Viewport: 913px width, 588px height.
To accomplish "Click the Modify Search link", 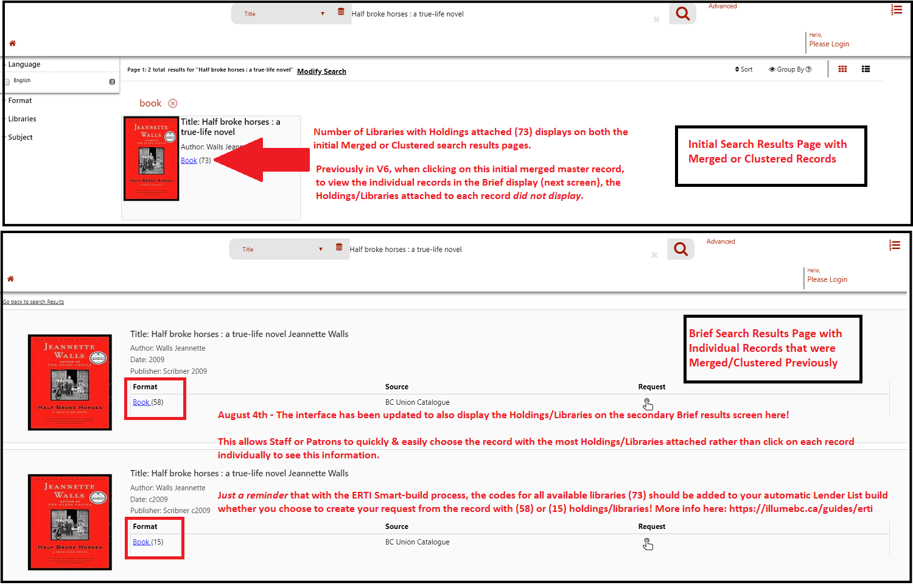I will [x=321, y=71].
